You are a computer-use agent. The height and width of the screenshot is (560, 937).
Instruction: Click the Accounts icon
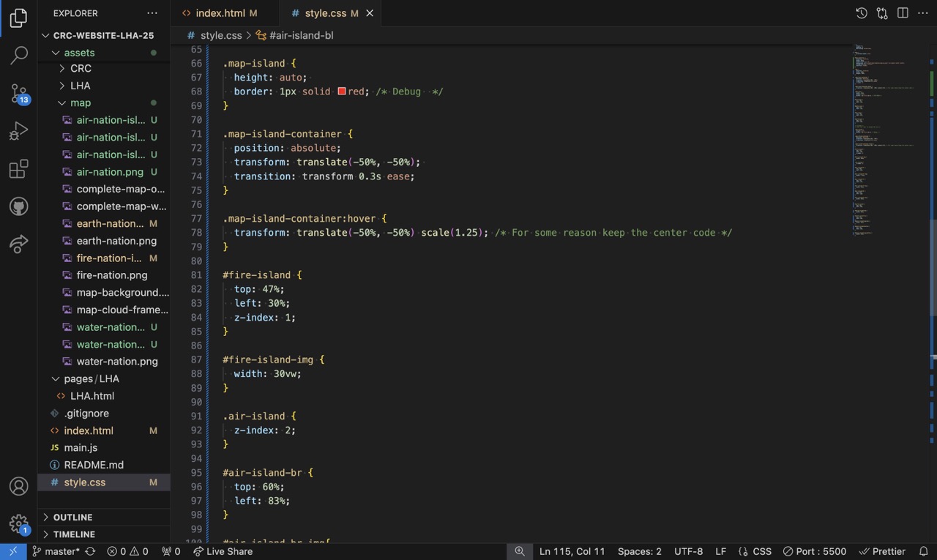pos(19,486)
